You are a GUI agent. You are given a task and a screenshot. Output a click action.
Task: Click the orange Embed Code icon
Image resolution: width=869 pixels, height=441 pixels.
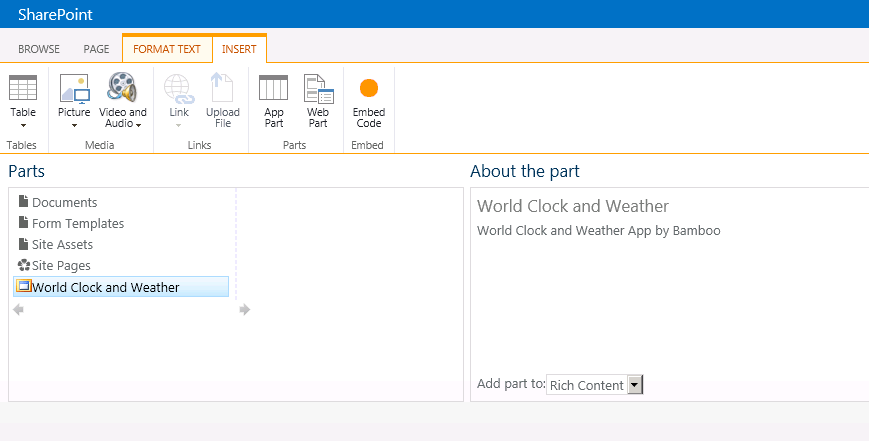point(369,88)
